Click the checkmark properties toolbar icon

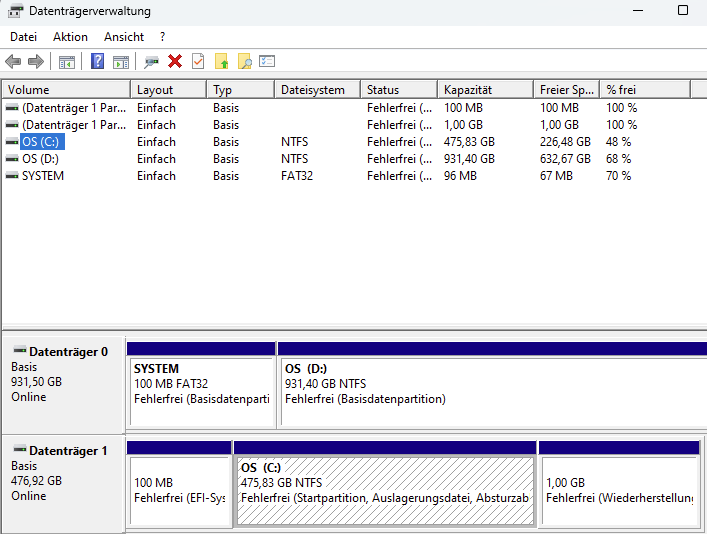coord(198,61)
